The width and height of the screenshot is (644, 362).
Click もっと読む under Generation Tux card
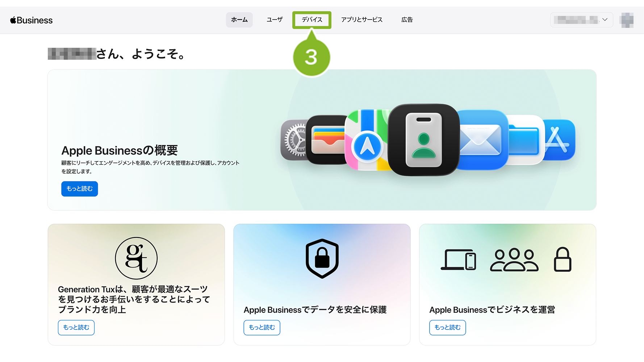pyautogui.click(x=76, y=328)
